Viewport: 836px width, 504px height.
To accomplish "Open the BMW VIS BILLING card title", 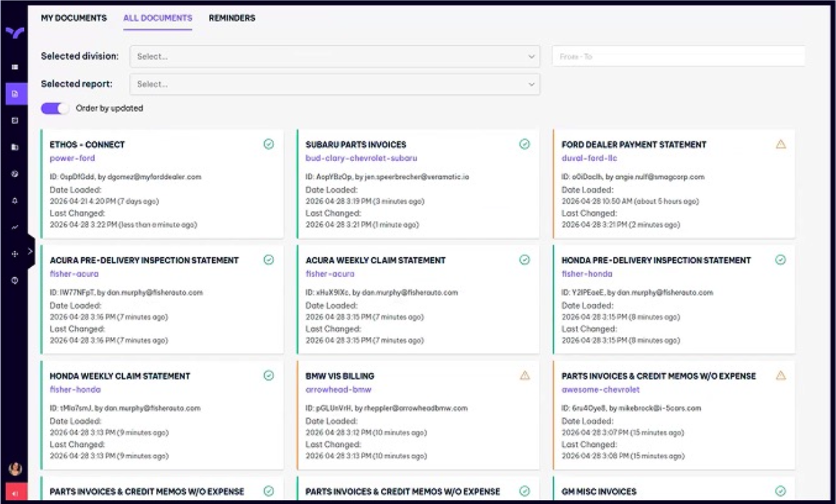I will pyautogui.click(x=340, y=376).
